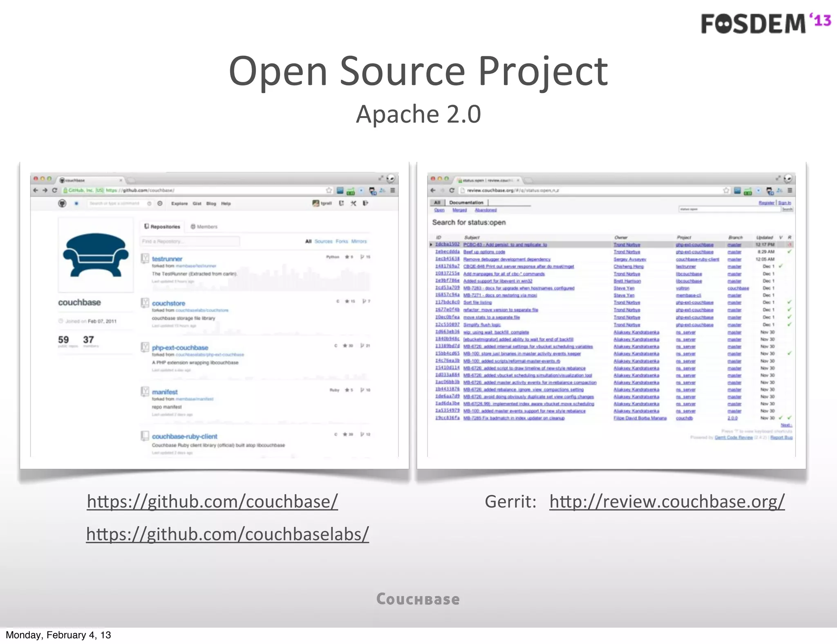This screenshot has width=837, height=644.
Task: Open project couchbase-ruby-client link in Gerrit
Action: pyautogui.click(x=697, y=259)
